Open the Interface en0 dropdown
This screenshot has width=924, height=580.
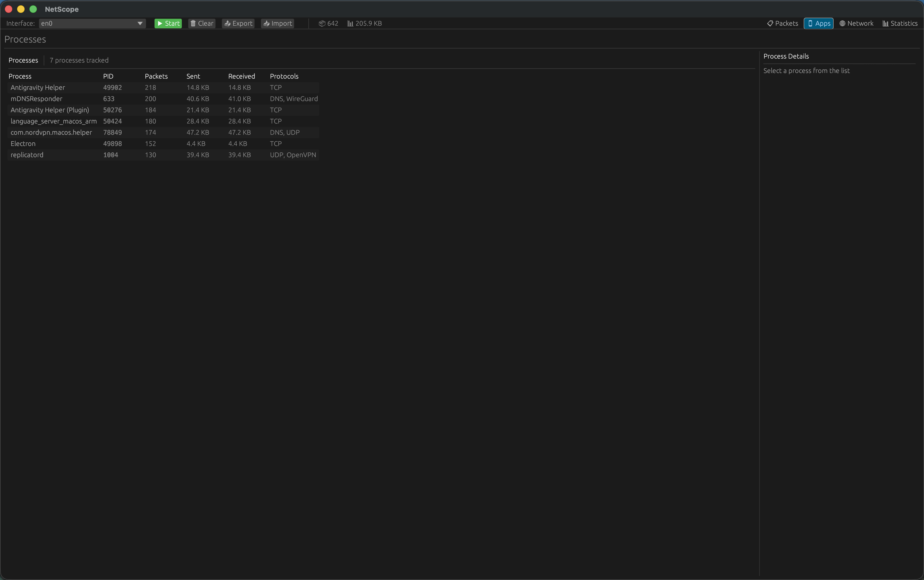coord(88,24)
